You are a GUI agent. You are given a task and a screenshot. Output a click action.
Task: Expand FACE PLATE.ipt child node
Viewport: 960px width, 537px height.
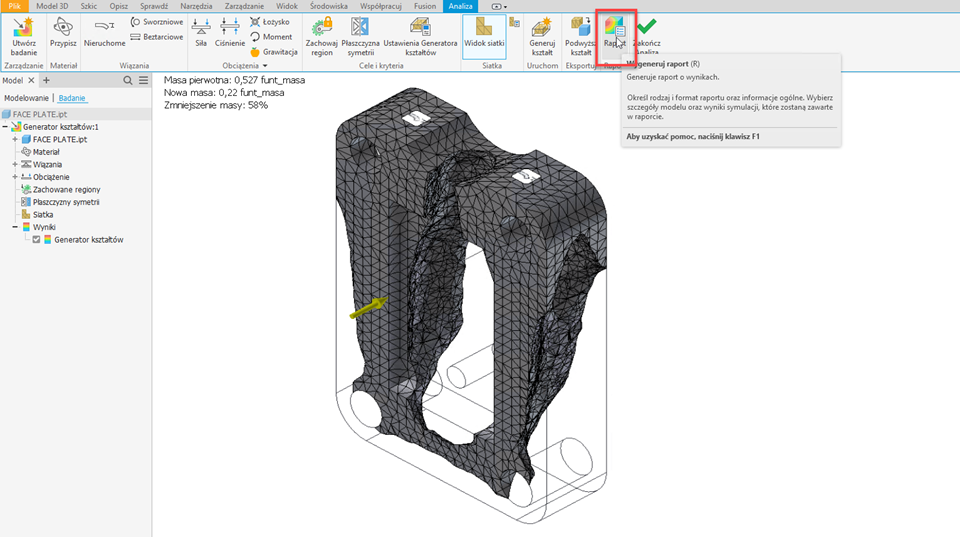pyautogui.click(x=15, y=139)
